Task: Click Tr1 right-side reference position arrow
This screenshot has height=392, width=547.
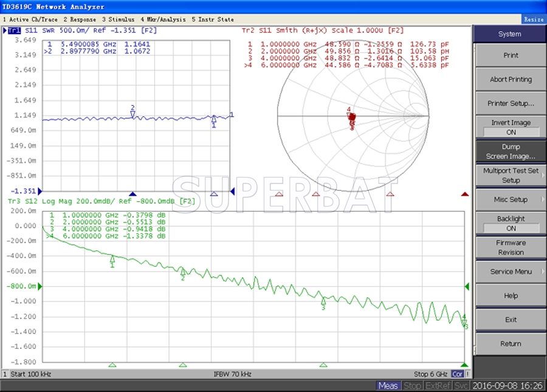Action: click(233, 191)
